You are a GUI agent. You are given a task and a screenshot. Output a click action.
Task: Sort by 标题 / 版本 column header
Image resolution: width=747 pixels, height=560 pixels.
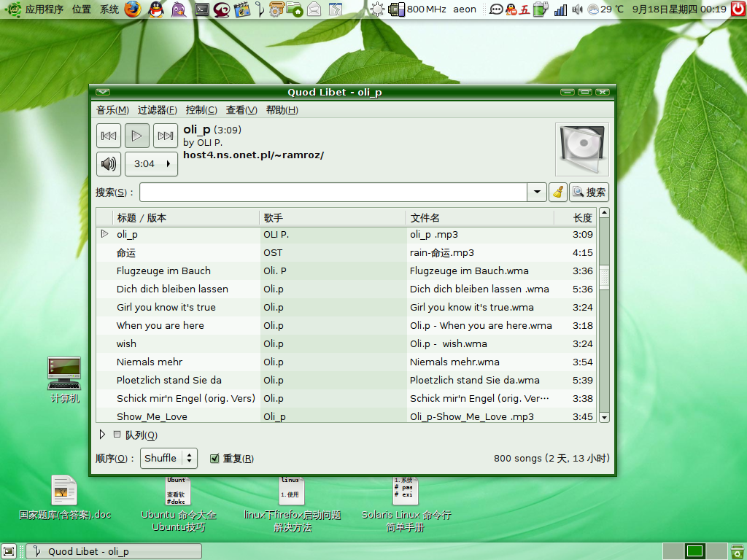186,218
